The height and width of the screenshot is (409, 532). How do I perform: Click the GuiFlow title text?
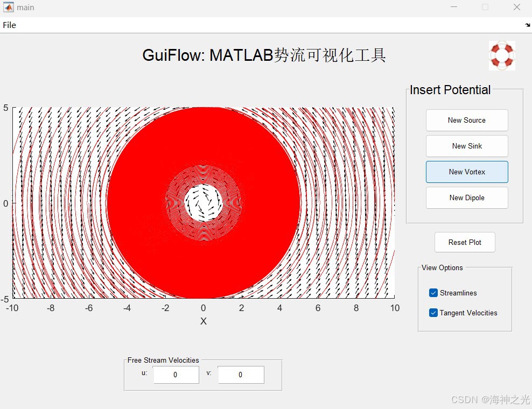tap(264, 55)
